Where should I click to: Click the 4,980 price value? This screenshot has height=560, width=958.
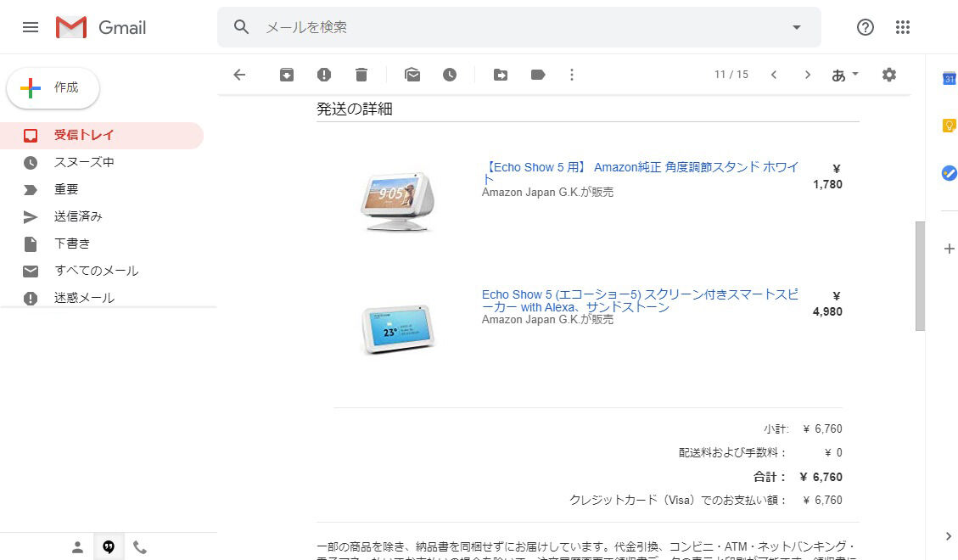827,311
